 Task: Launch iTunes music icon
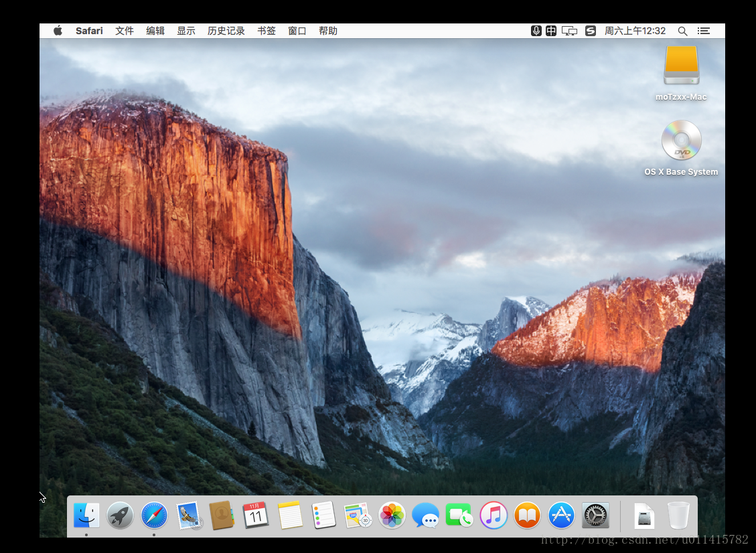tap(494, 516)
